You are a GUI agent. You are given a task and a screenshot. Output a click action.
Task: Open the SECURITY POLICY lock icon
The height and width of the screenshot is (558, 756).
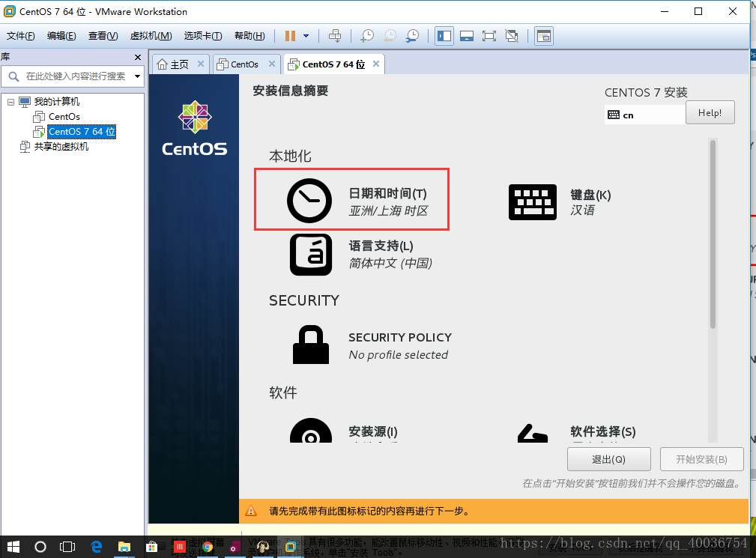coord(311,345)
